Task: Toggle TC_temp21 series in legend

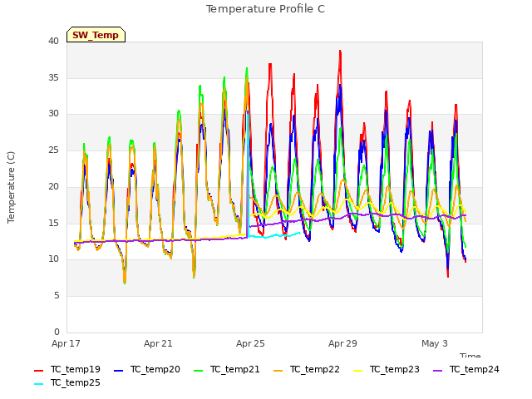Action: (x=227, y=369)
